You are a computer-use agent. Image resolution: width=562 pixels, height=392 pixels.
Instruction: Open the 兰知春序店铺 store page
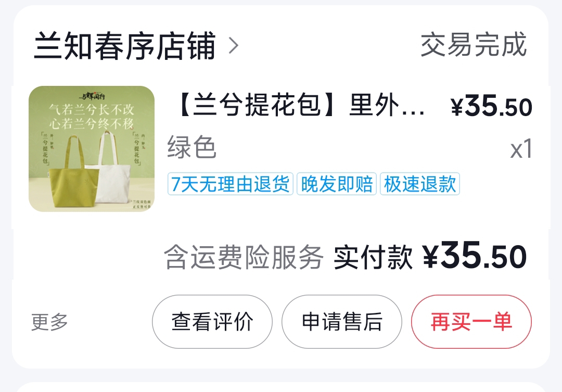coord(125,45)
